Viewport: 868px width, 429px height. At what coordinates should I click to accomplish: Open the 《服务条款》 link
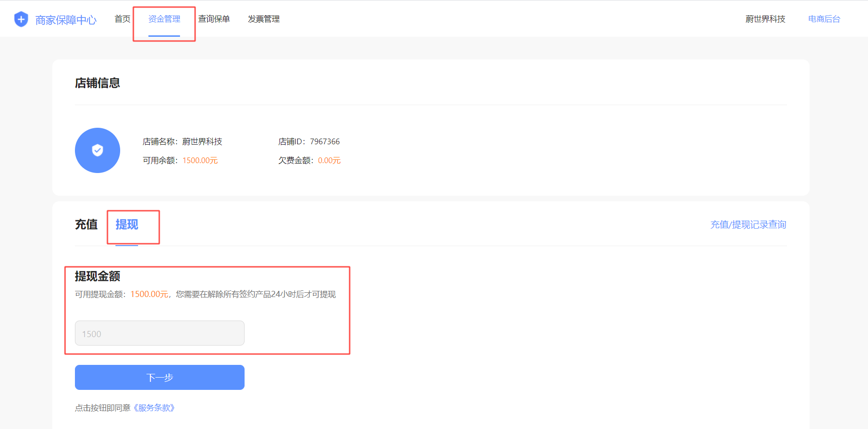(x=154, y=408)
